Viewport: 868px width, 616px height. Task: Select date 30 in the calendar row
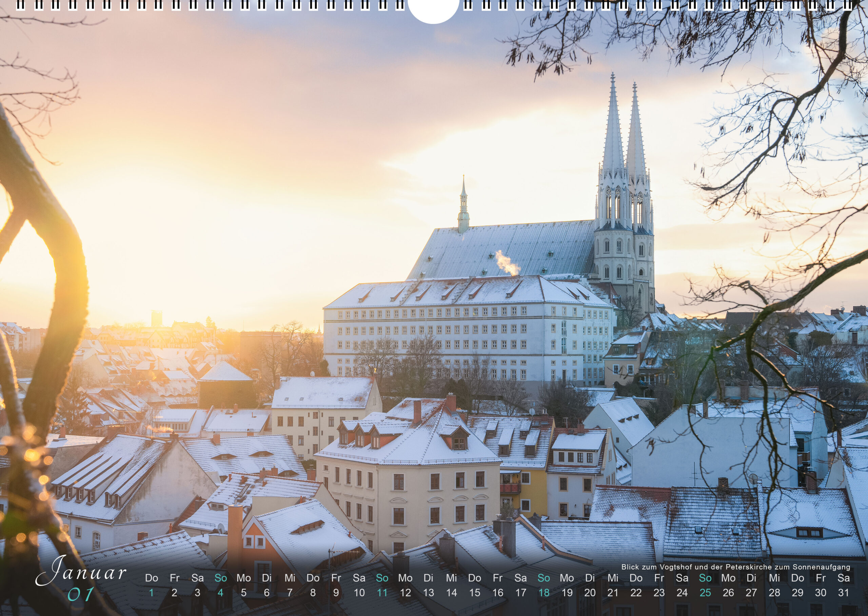tap(821, 593)
